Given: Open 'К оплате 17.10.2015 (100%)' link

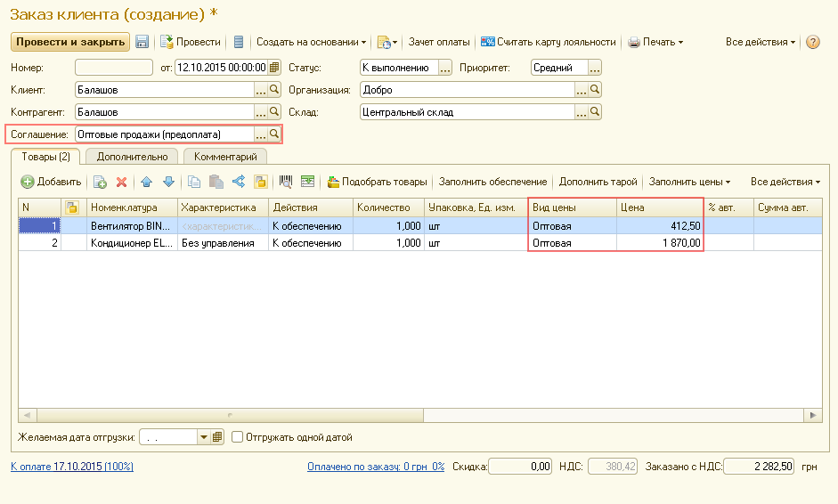Looking at the screenshot, I should click(x=72, y=467).
